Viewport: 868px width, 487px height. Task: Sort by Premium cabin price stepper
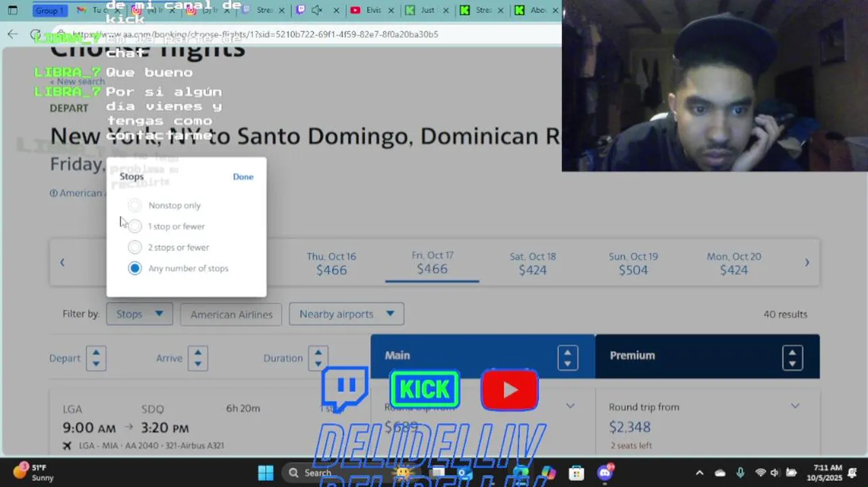pyautogui.click(x=792, y=358)
